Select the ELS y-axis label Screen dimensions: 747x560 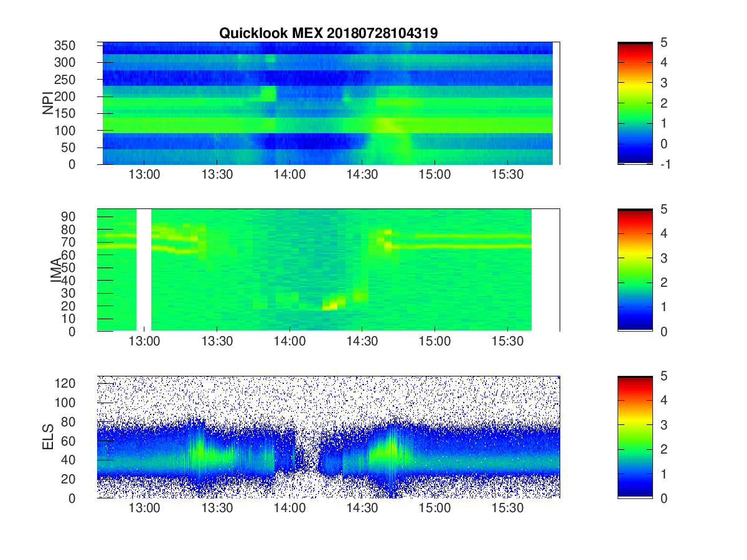point(47,437)
